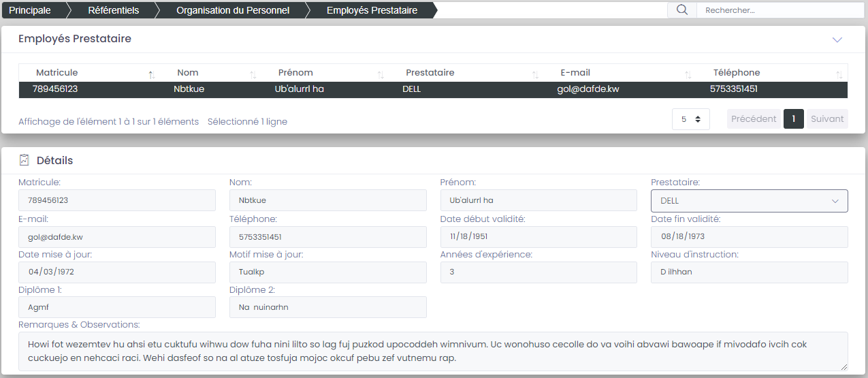Collapse the Employés Prestataire panel
The width and height of the screenshot is (868, 378).
pos(837,40)
